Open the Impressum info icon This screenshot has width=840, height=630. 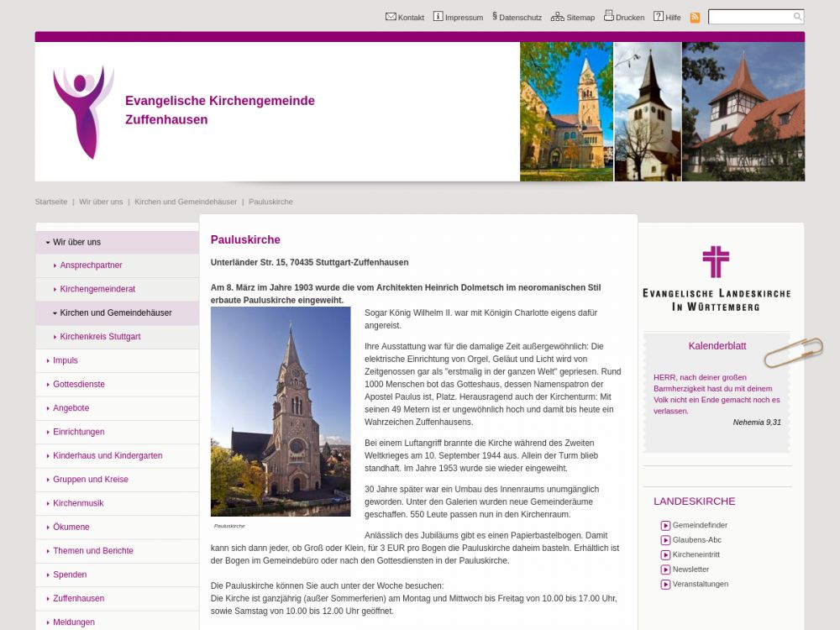(438, 17)
